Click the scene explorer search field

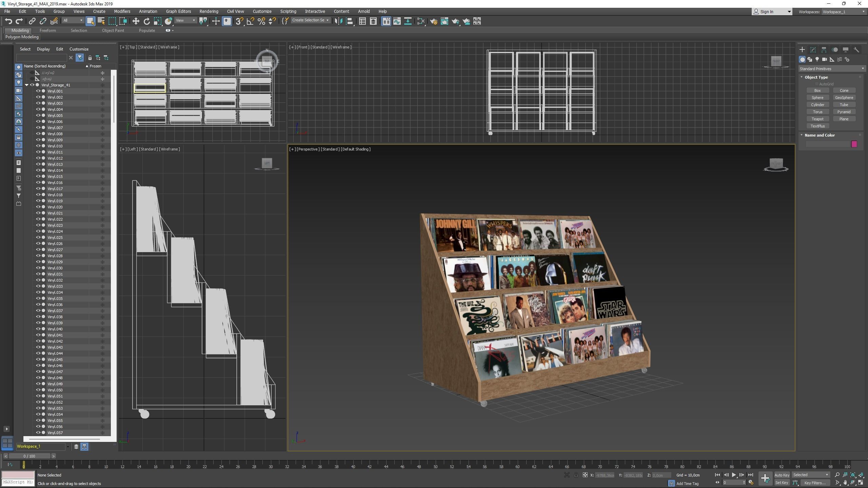tap(42, 58)
